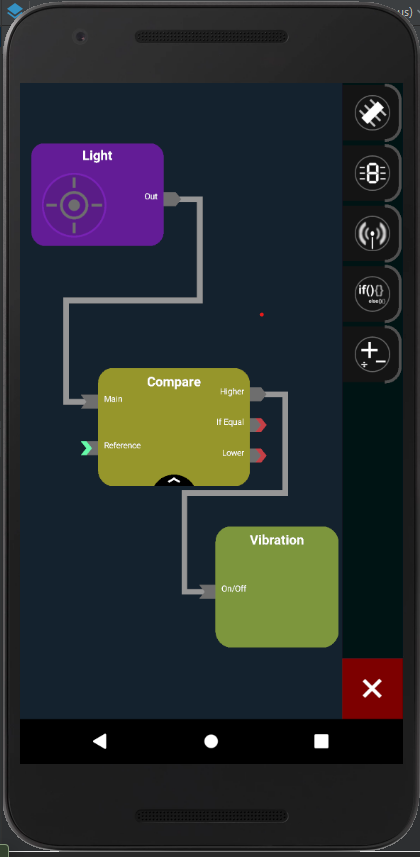Tap the Android home button

[x=211, y=741]
